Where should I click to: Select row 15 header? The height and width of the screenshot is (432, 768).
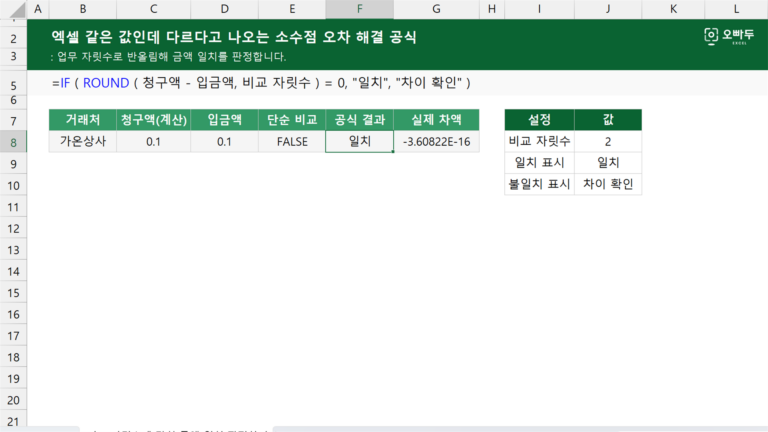pyautogui.click(x=13, y=293)
